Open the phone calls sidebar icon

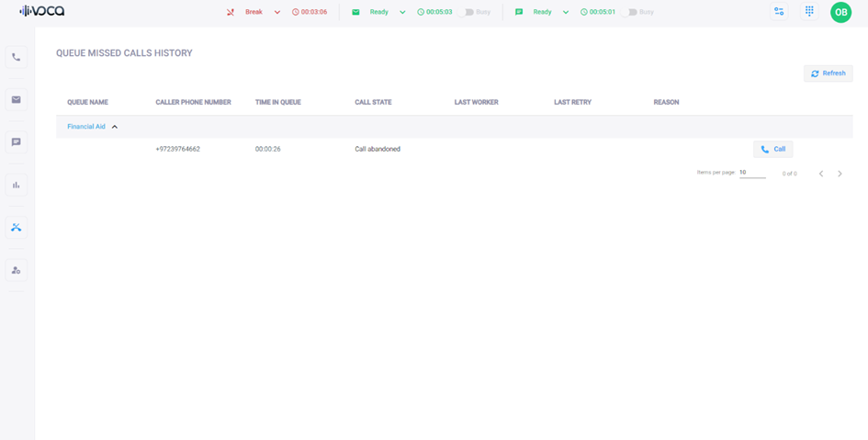[x=16, y=57]
